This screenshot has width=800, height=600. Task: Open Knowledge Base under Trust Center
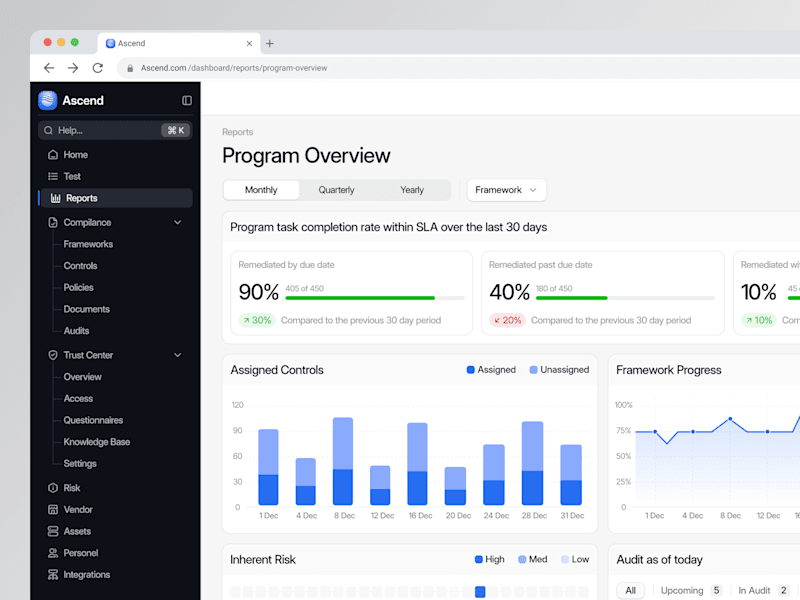pyautogui.click(x=96, y=442)
